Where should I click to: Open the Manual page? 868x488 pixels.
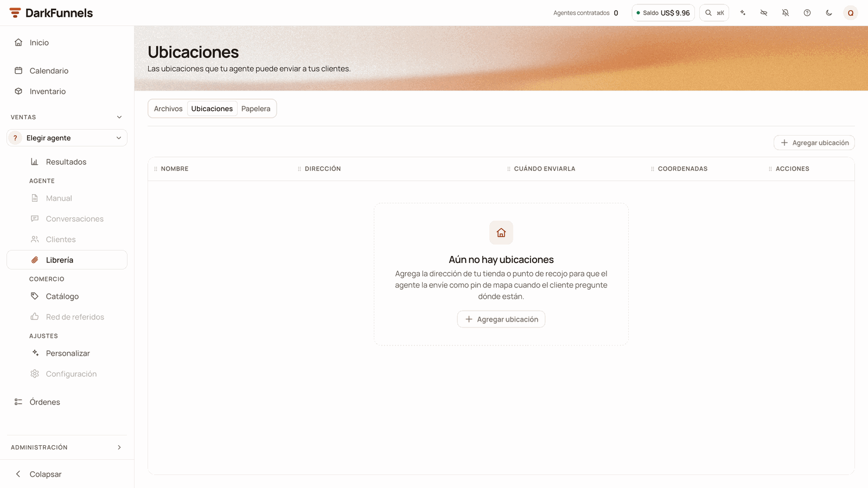(x=67, y=198)
